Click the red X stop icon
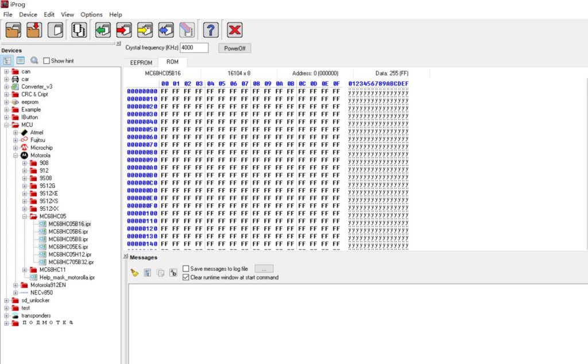This screenshot has height=364, width=588. (234, 30)
